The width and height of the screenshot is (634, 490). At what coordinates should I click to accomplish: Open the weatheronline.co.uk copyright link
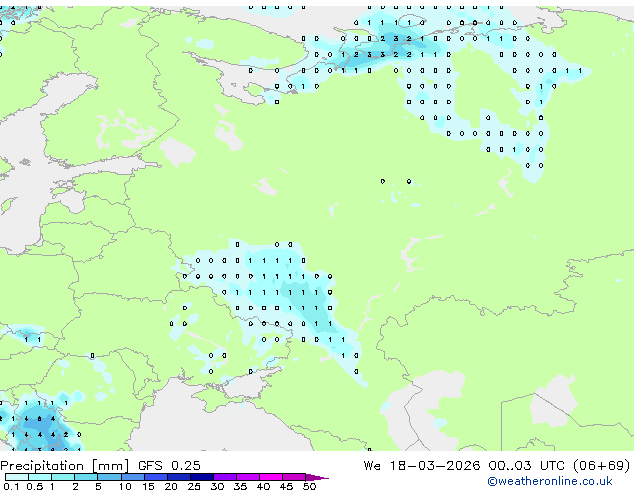pos(550,482)
